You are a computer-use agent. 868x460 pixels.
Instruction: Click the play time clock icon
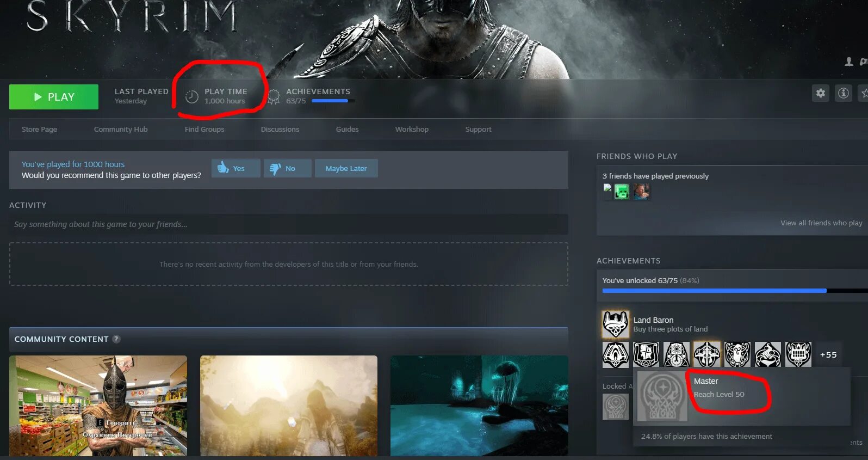[192, 97]
